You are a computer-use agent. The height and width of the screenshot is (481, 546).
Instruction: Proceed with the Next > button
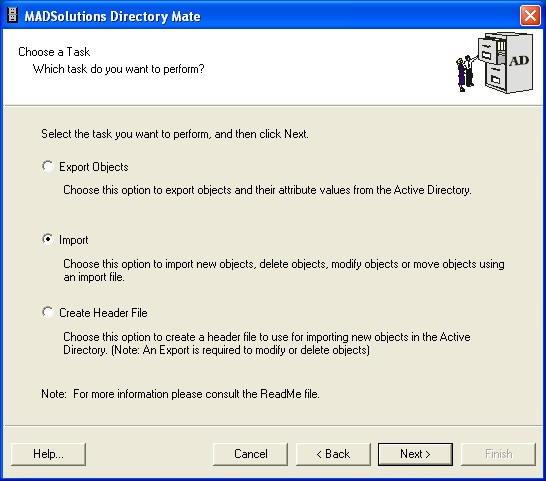(x=415, y=454)
